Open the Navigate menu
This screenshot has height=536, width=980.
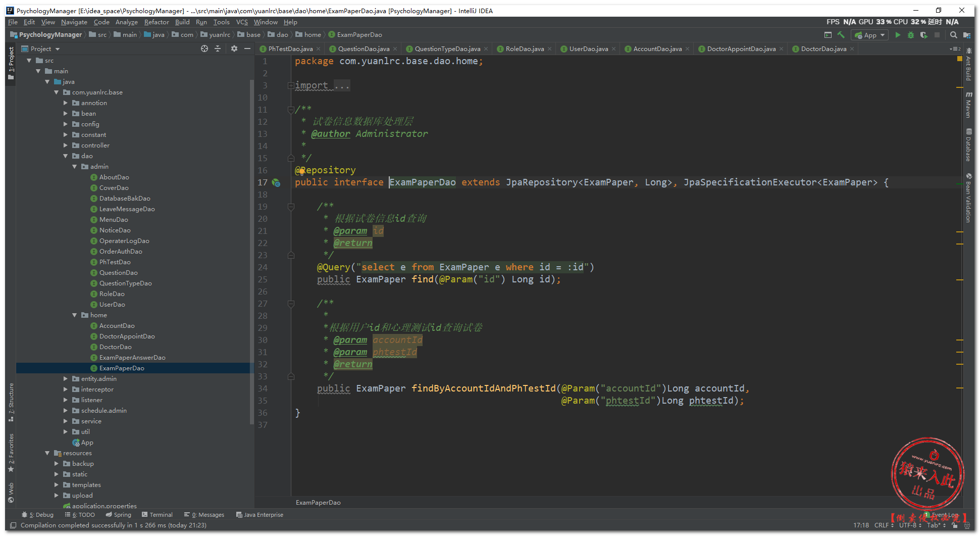click(x=74, y=22)
